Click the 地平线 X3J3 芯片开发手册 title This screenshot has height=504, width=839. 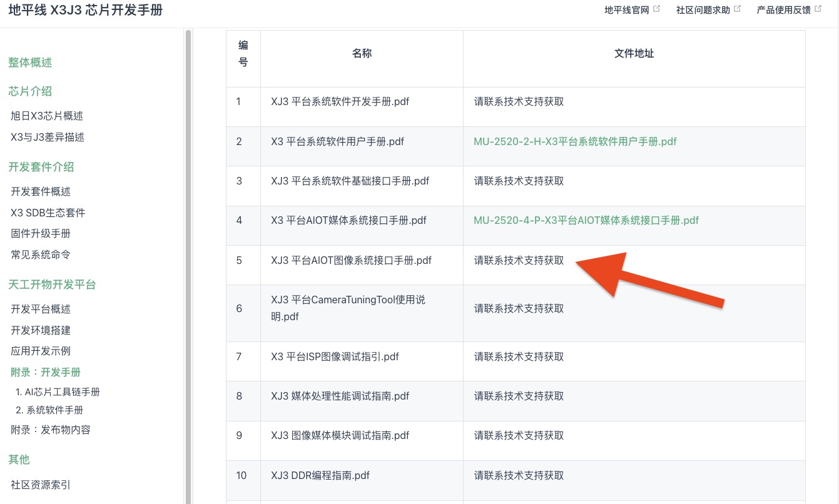tap(86, 10)
